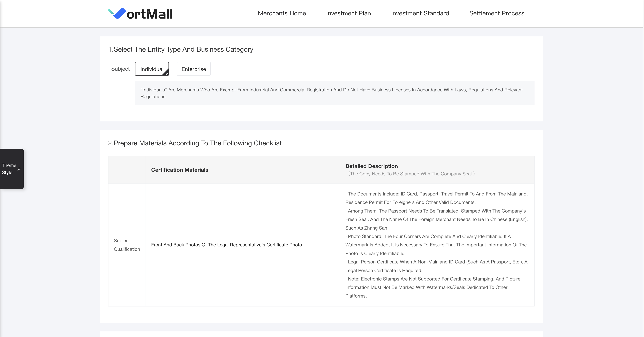Click the Detailed Description column header

click(371, 166)
